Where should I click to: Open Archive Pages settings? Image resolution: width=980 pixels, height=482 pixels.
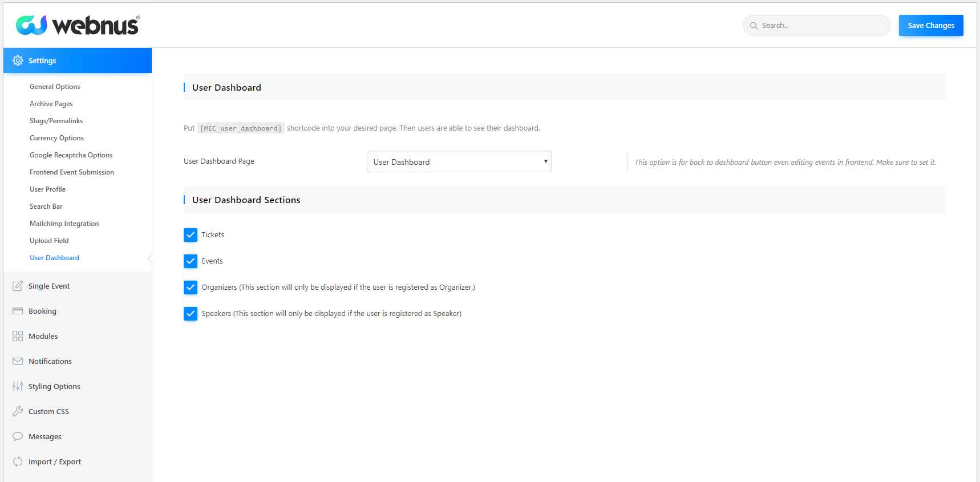point(51,104)
